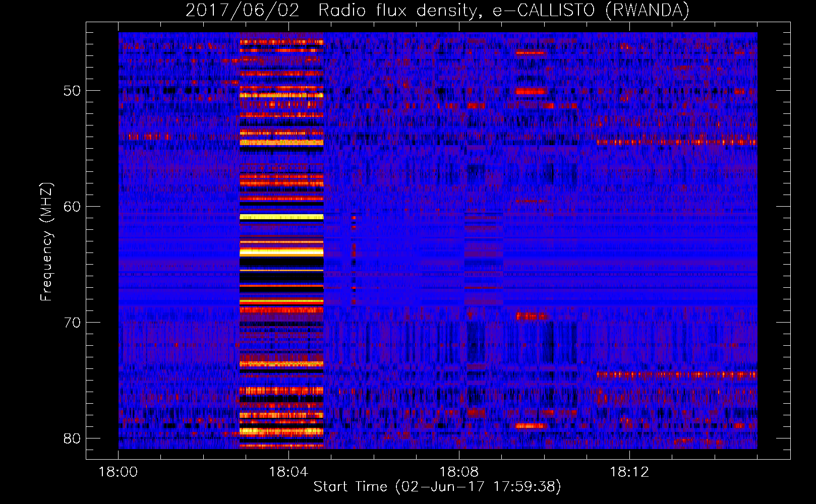The image size is (816, 504).
Task: Click the "50" frequency tick label
Action: [72, 91]
